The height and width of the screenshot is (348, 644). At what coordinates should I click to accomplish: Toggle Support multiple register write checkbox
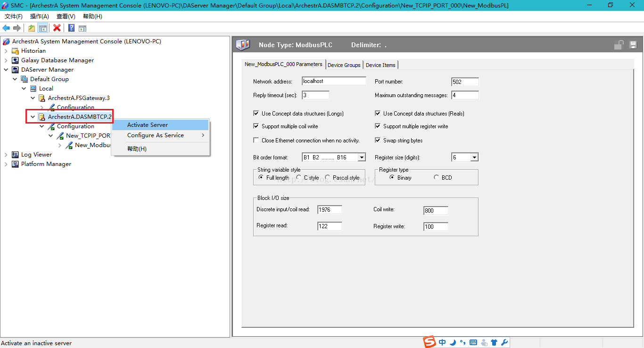coord(378,126)
